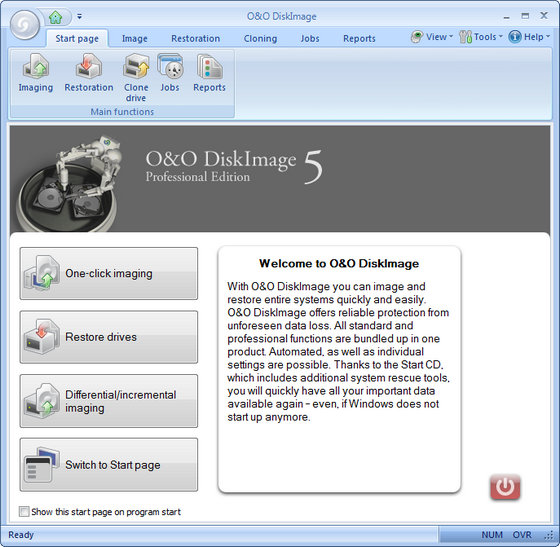This screenshot has width=560, height=547.
Task: Choose Differential/incremental imaging
Action: click(109, 401)
